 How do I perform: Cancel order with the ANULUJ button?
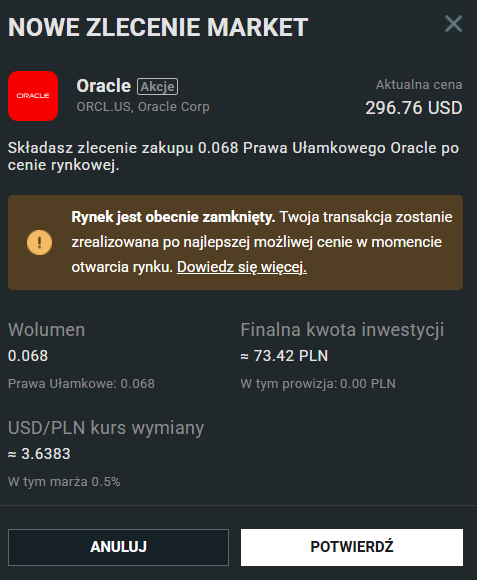118,547
